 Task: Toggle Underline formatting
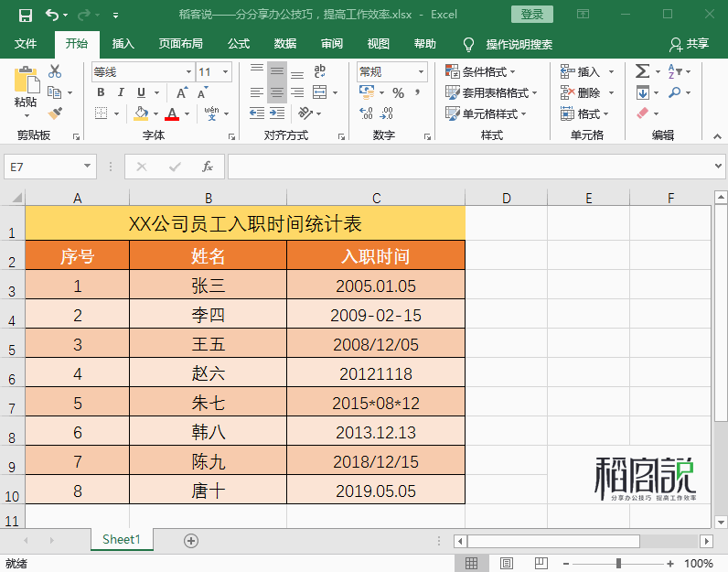[141, 92]
